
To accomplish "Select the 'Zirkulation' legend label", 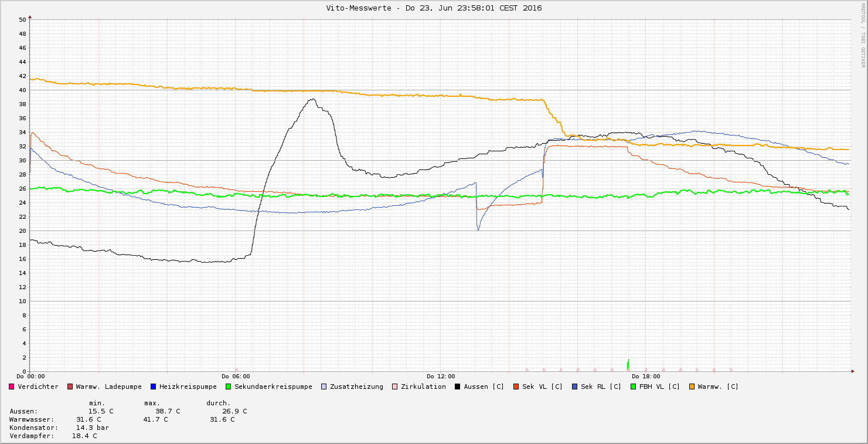I will [x=423, y=387].
